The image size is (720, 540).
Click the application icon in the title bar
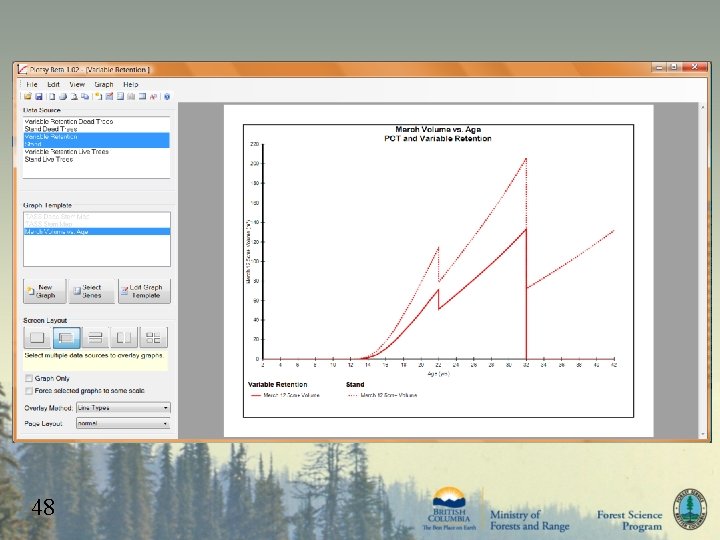[22, 69]
